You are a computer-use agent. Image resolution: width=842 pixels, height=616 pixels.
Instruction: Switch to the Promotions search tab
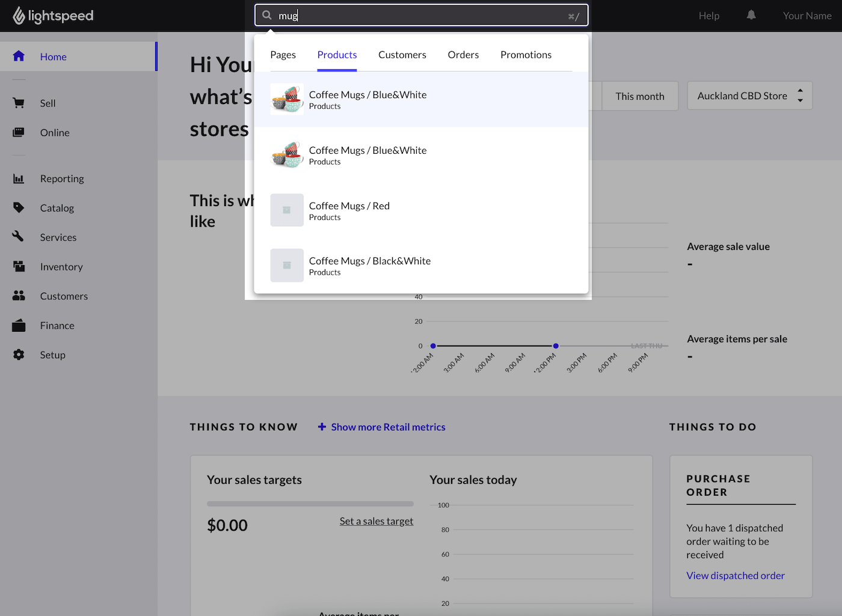[x=526, y=54]
